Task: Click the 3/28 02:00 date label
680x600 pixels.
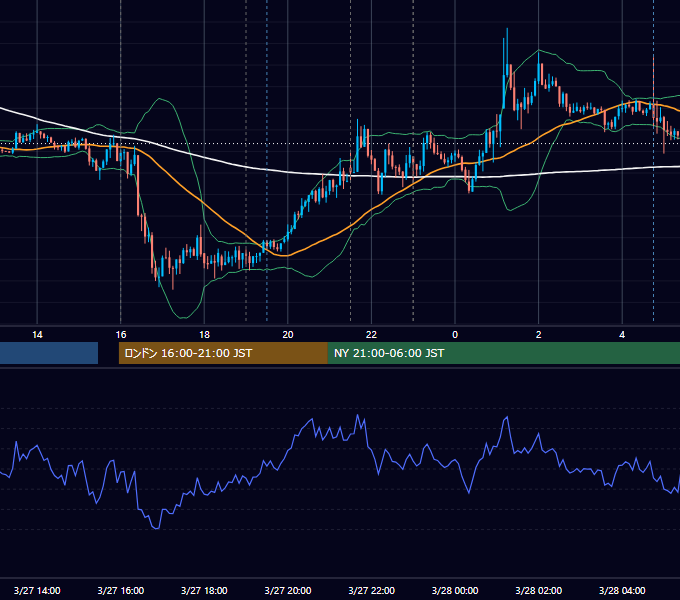Action: [x=539, y=590]
